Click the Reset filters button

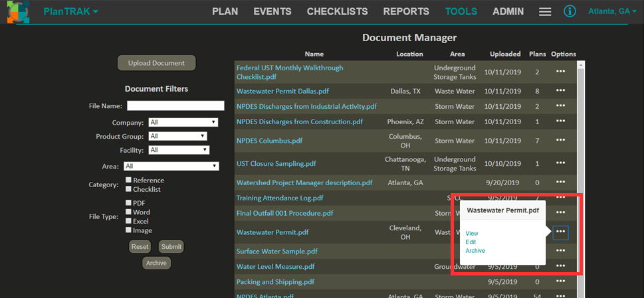click(x=140, y=247)
